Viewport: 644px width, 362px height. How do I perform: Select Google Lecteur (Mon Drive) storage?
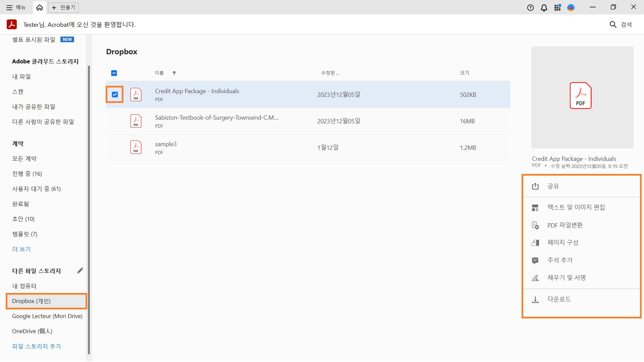pos(47,316)
